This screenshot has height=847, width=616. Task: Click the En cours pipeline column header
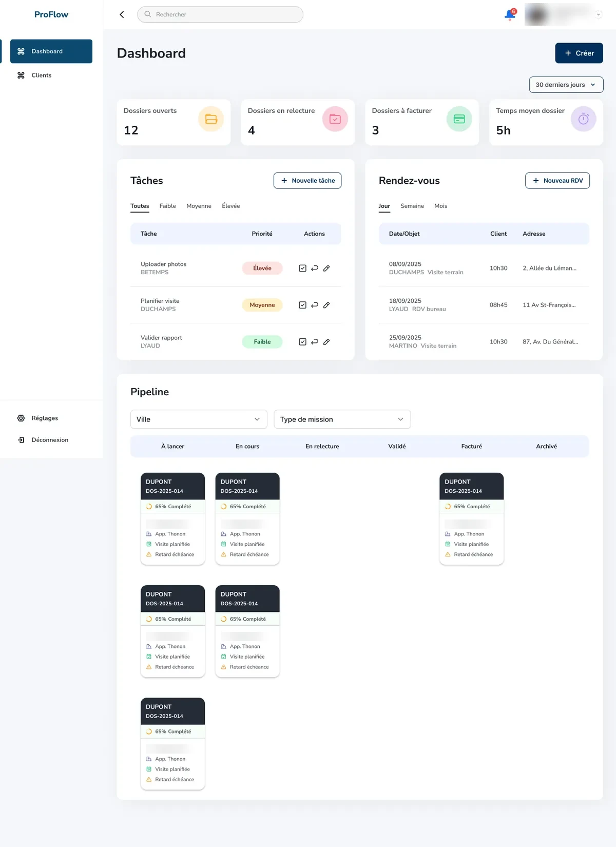(x=247, y=446)
